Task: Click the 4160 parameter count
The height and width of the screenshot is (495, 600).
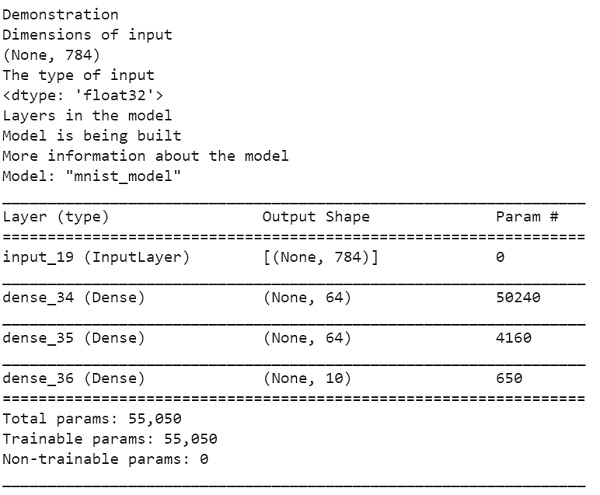Action: pyautogui.click(x=513, y=338)
